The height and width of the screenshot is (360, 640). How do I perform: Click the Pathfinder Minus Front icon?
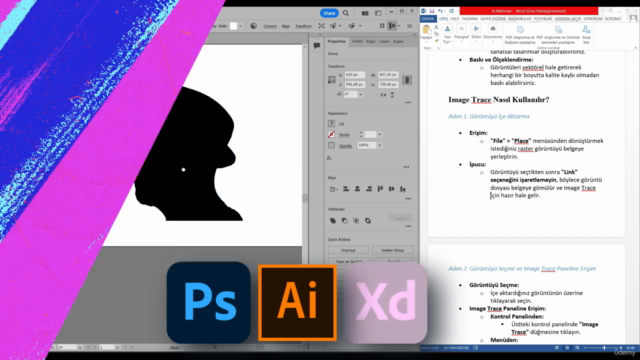pyautogui.click(x=344, y=220)
